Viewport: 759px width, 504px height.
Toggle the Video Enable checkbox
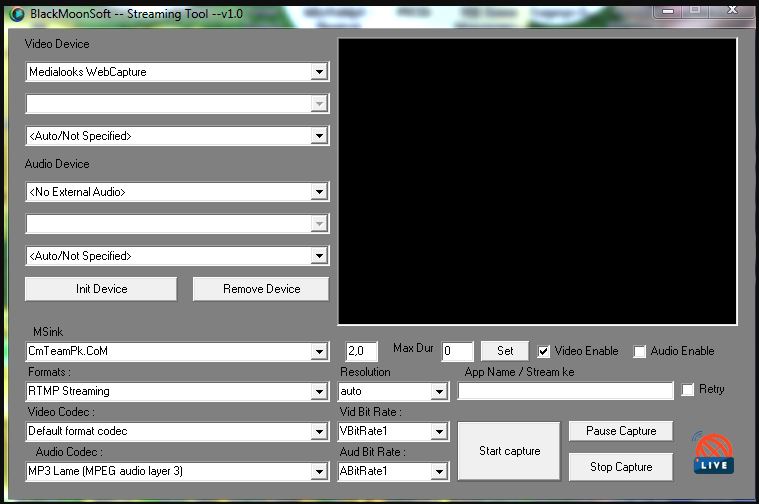pos(543,351)
